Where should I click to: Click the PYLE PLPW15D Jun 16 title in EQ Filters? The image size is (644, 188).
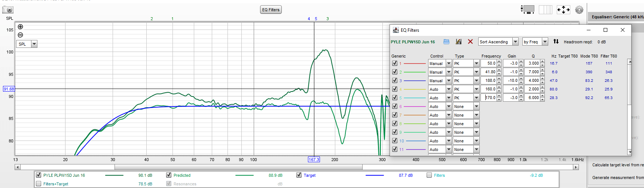[413, 42]
